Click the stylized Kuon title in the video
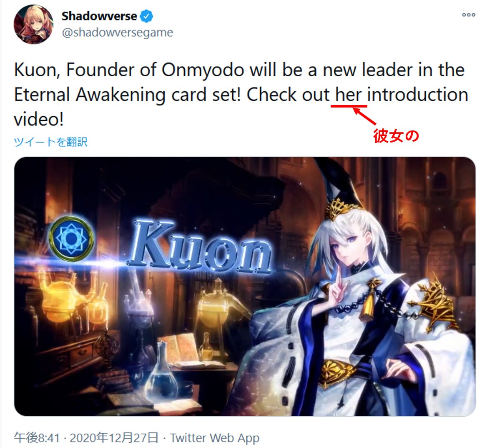The height and width of the screenshot is (448, 482). click(x=200, y=246)
